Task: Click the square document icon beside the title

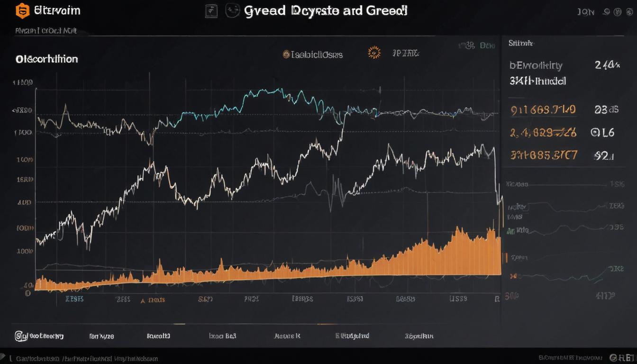Action: click(x=211, y=11)
